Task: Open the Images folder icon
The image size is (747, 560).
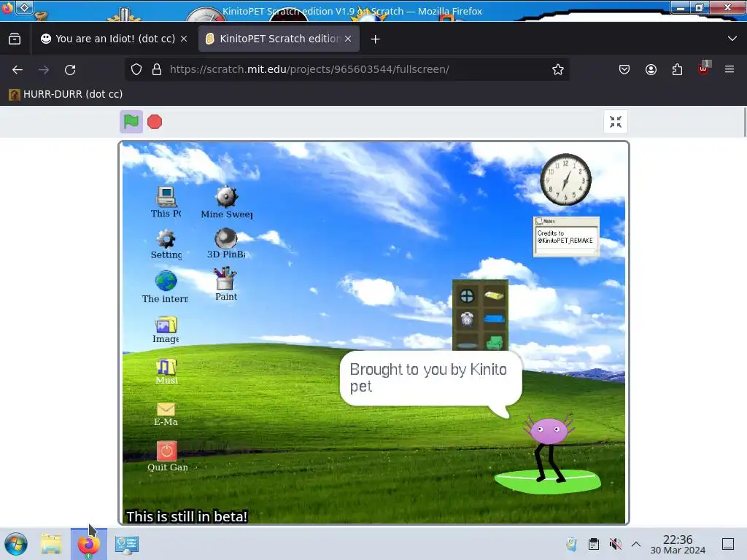Action: pyautogui.click(x=166, y=330)
